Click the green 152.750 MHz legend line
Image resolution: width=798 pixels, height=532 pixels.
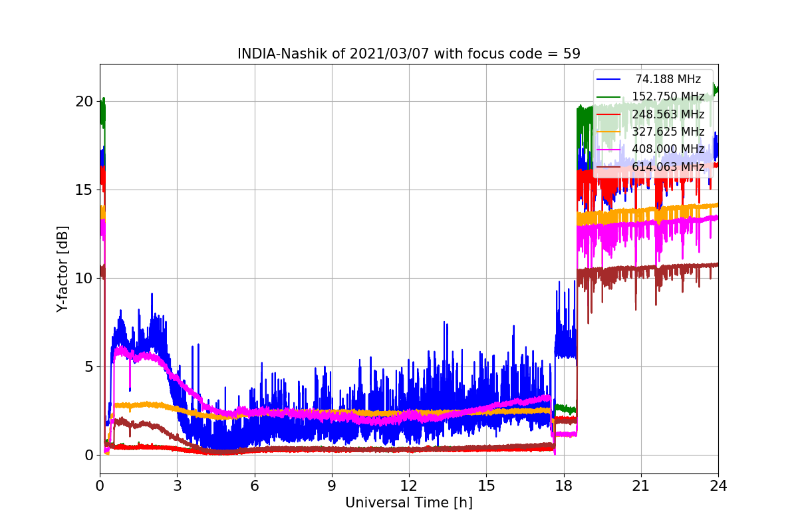608,96
